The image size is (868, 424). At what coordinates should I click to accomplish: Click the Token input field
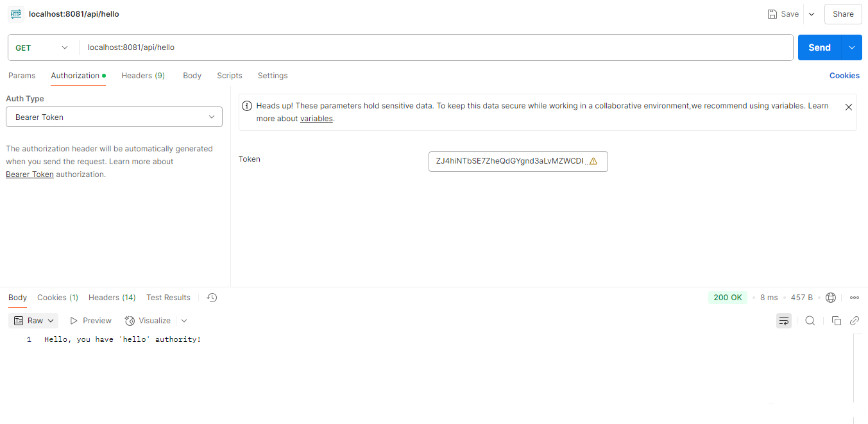pyautogui.click(x=518, y=161)
